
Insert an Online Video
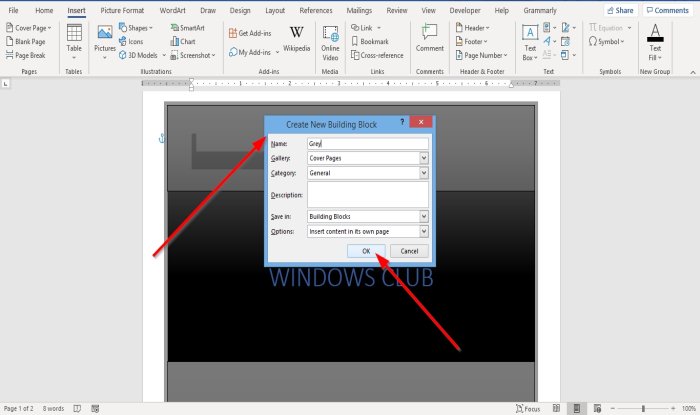click(330, 43)
